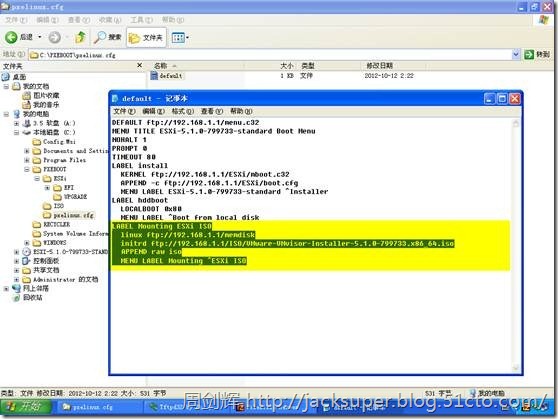Expand the EFI tree node
Screen dimensions: 558x419
pyautogui.click(x=47, y=188)
